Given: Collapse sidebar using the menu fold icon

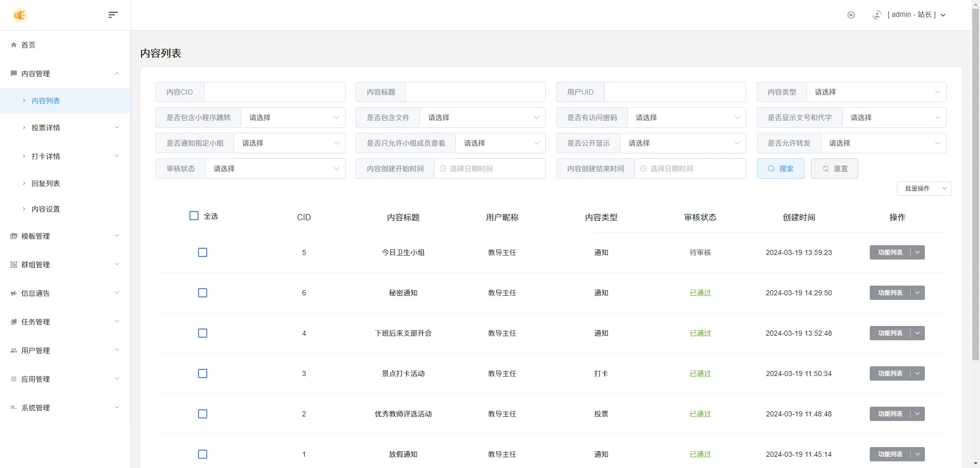Looking at the screenshot, I should coord(113,15).
